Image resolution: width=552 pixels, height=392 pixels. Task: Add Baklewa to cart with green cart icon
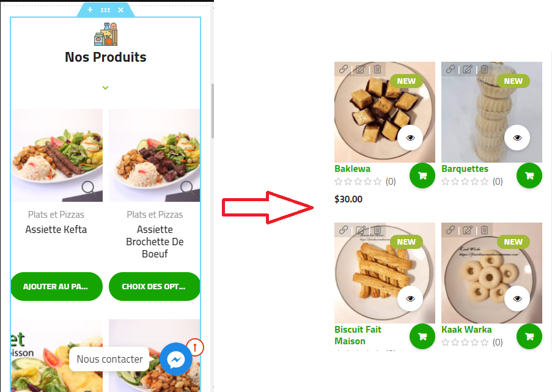click(x=422, y=176)
